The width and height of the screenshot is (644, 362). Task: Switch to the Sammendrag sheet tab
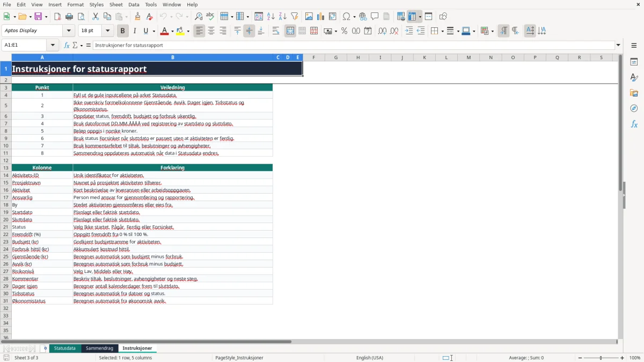pos(99,349)
